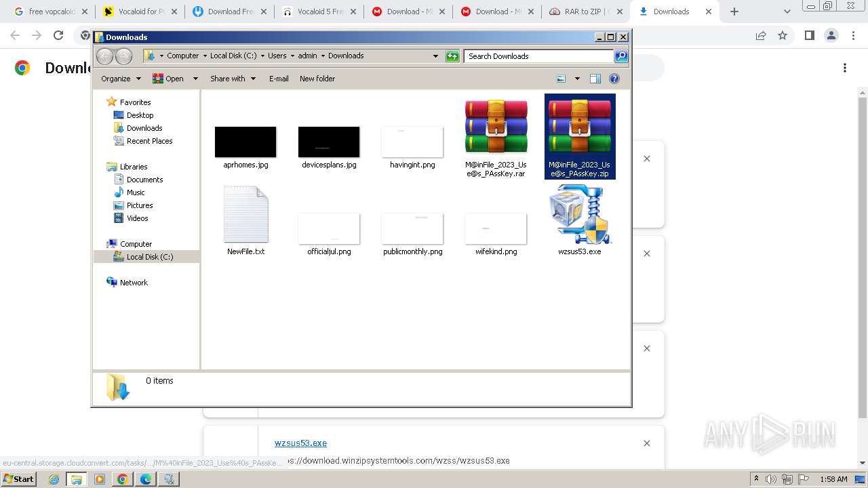Viewport: 868px width, 488px height.
Task: Click Explorer forward navigation button
Action: 123,56
